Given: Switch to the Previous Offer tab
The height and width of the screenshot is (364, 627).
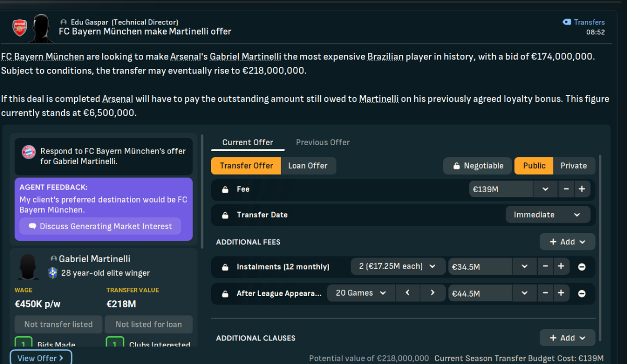Looking at the screenshot, I should [x=323, y=142].
